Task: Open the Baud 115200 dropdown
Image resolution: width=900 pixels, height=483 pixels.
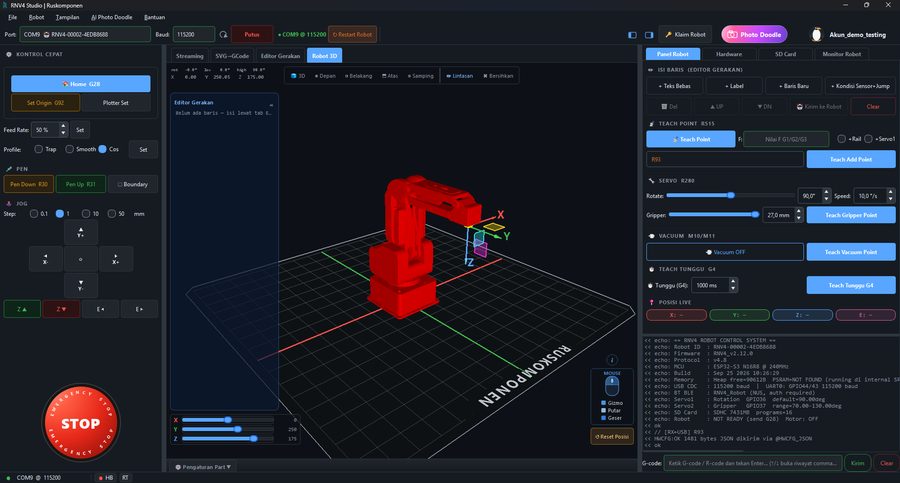Action: (194, 34)
